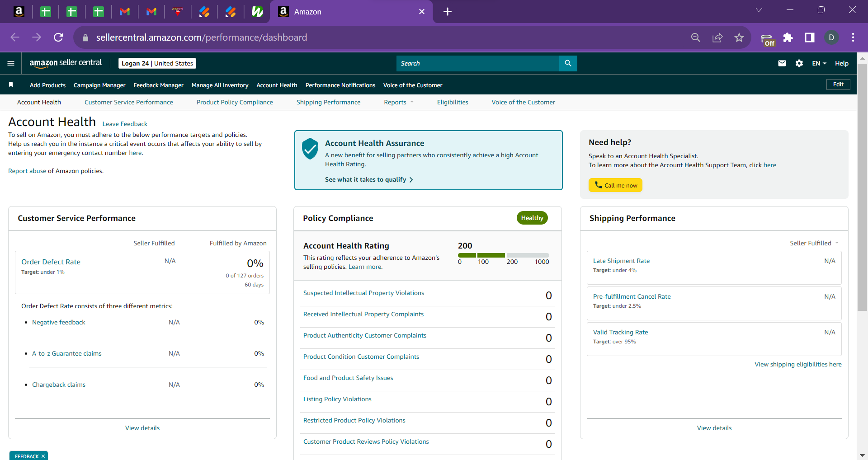
Task: Click the browser address bar URL
Action: pos(202,38)
